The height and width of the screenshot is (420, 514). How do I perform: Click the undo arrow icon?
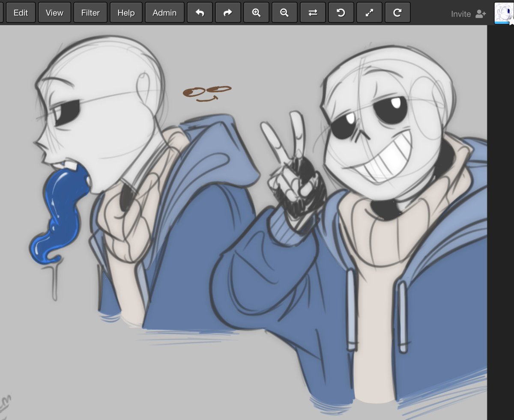pyautogui.click(x=200, y=13)
